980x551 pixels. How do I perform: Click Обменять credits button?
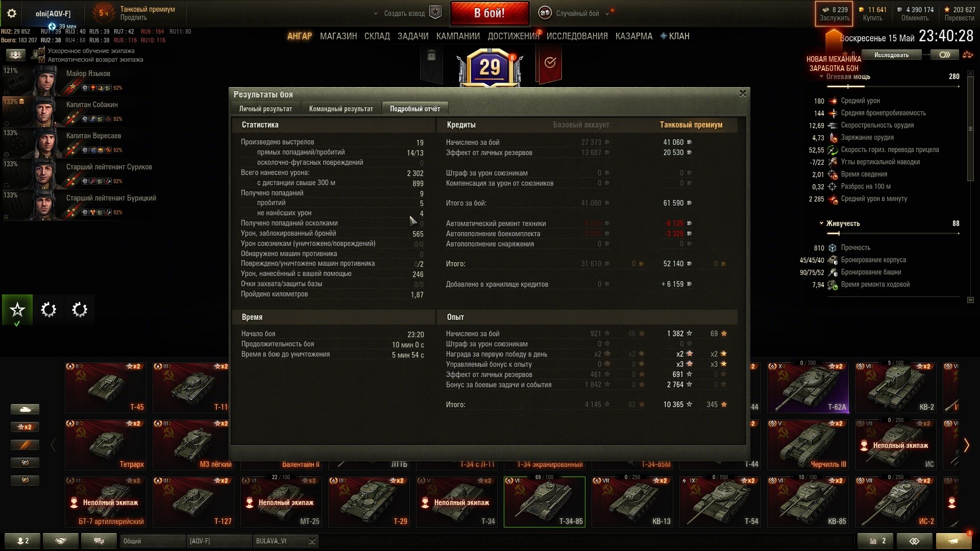point(915,14)
